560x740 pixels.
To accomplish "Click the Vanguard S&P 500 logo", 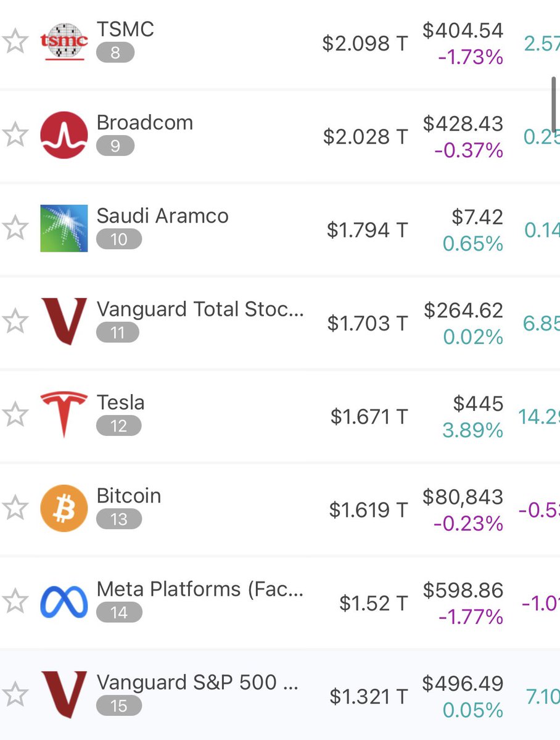I will pos(64,695).
